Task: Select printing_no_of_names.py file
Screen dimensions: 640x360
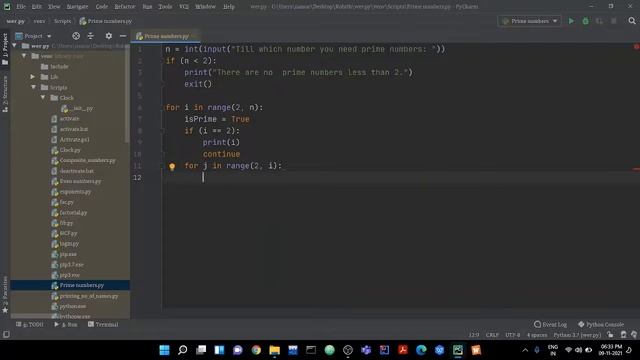Action: tap(89, 296)
